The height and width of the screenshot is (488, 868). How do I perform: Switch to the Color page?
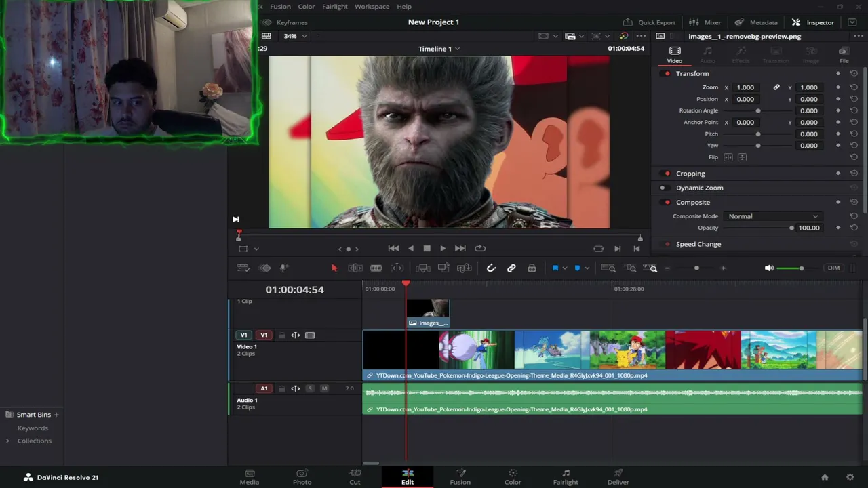(x=513, y=477)
